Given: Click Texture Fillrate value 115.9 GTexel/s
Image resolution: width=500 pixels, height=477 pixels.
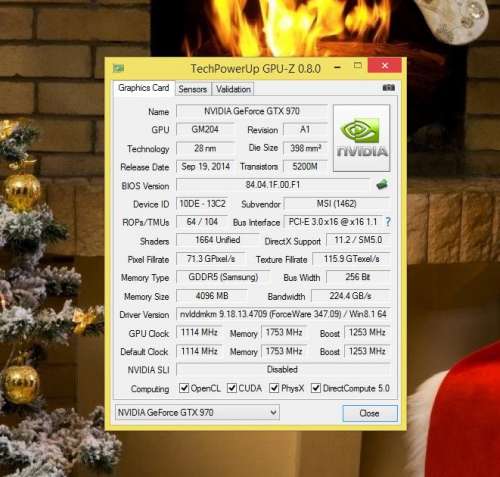Looking at the screenshot, I should click(351, 259).
